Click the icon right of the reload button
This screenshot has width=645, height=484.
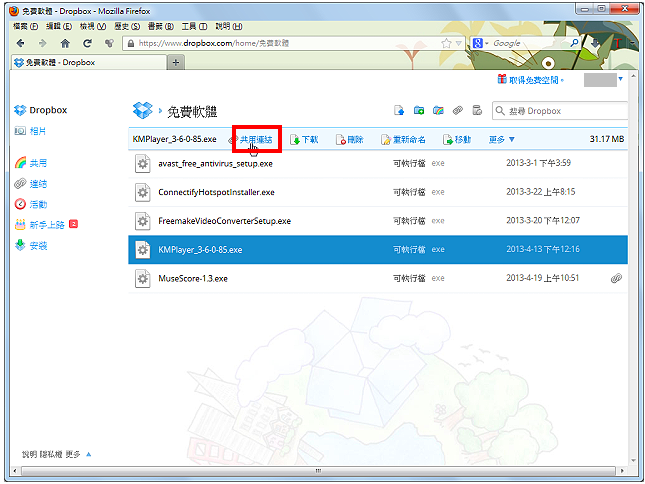(x=109, y=43)
